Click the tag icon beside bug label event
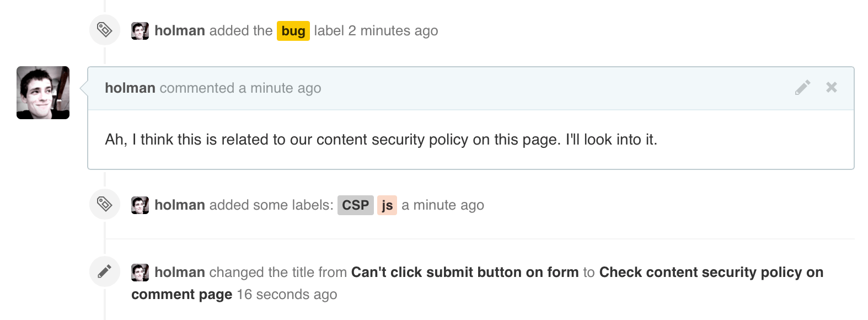 coord(105,30)
